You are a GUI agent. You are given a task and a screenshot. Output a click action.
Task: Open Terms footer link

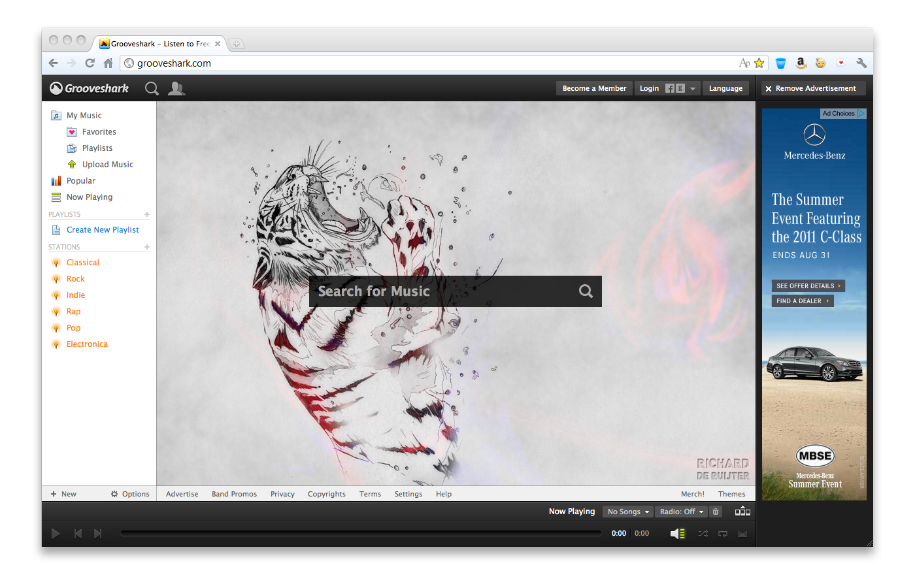pos(370,494)
